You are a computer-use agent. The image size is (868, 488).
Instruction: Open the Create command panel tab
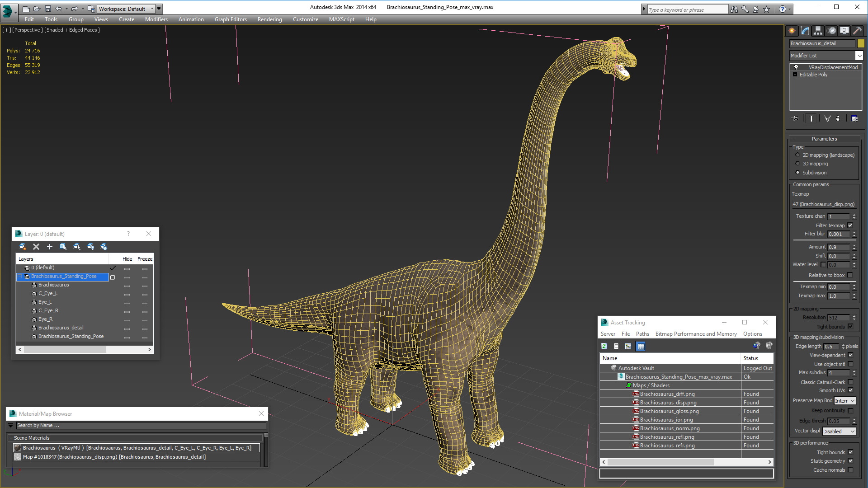[x=792, y=31]
